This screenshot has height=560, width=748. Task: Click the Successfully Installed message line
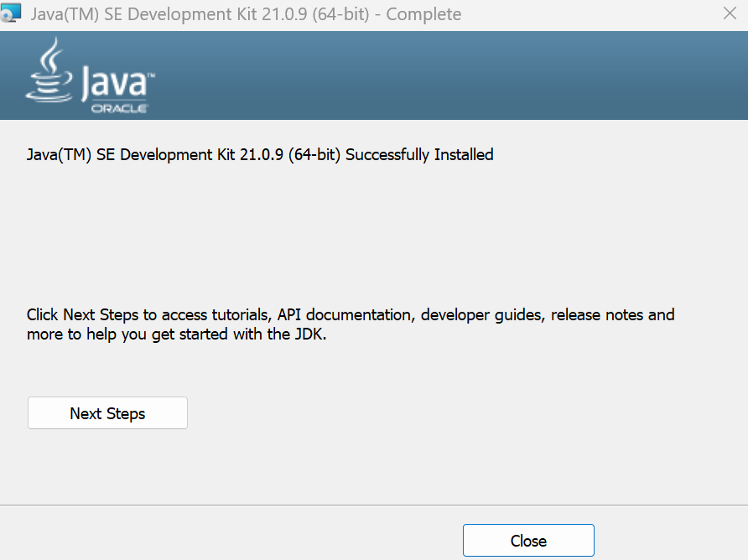click(260, 154)
